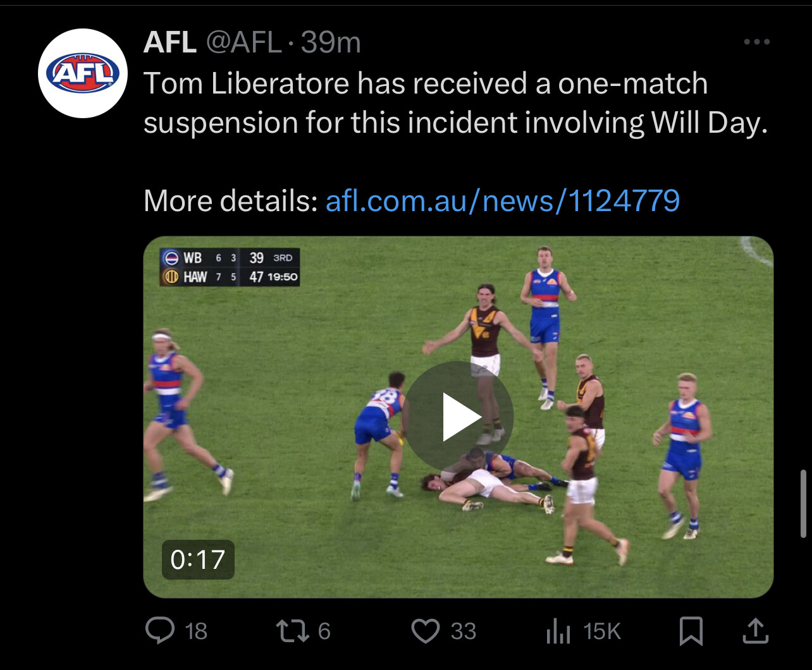Click the 18 replies count
The image size is (812, 670).
[x=196, y=631]
